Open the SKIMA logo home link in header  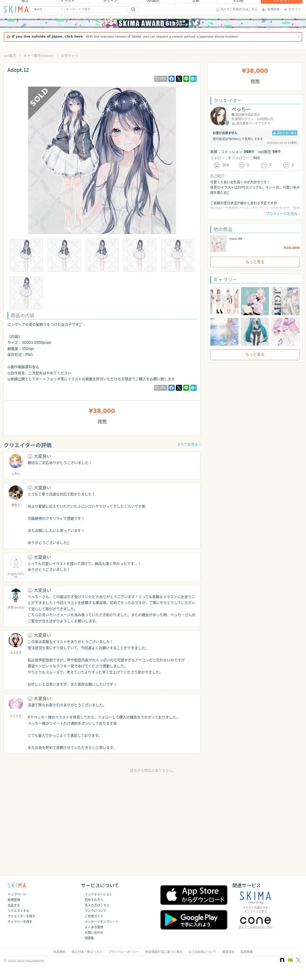click(16, 9)
